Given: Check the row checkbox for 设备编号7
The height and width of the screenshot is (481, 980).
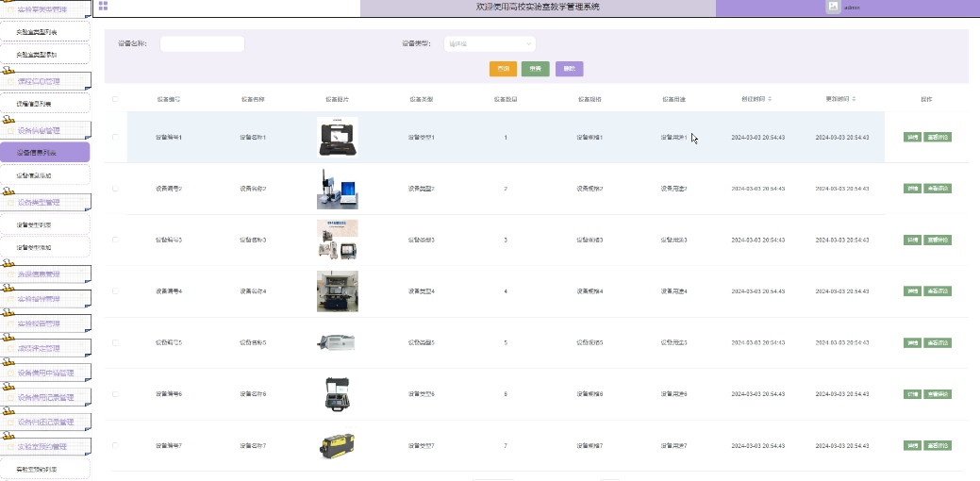Looking at the screenshot, I should [x=116, y=445].
